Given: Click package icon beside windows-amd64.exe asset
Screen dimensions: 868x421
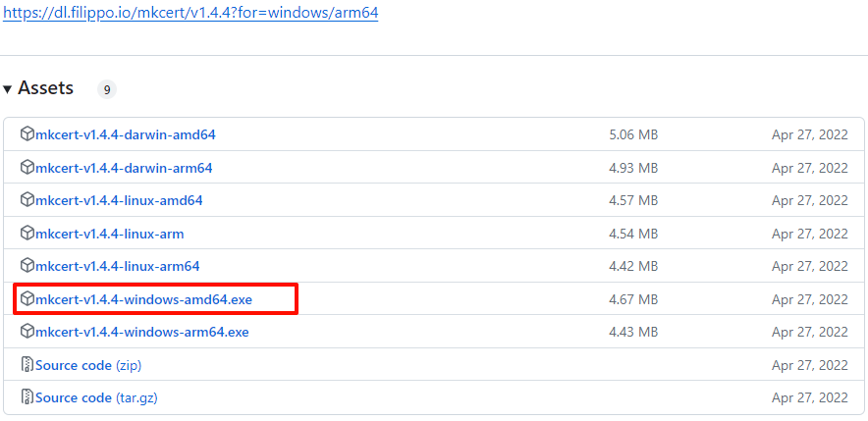Looking at the screenshot, I should [27, 298].
